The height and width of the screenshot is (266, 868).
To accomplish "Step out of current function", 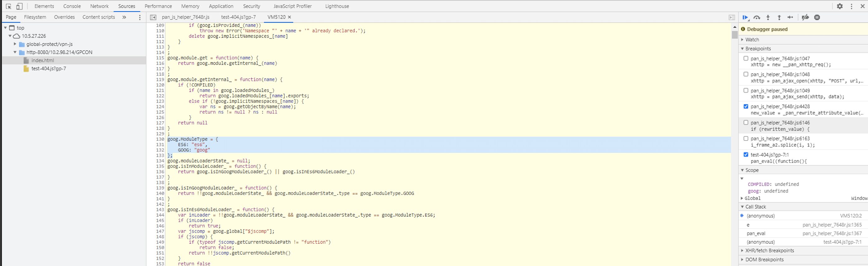I will tap(779, 17).
